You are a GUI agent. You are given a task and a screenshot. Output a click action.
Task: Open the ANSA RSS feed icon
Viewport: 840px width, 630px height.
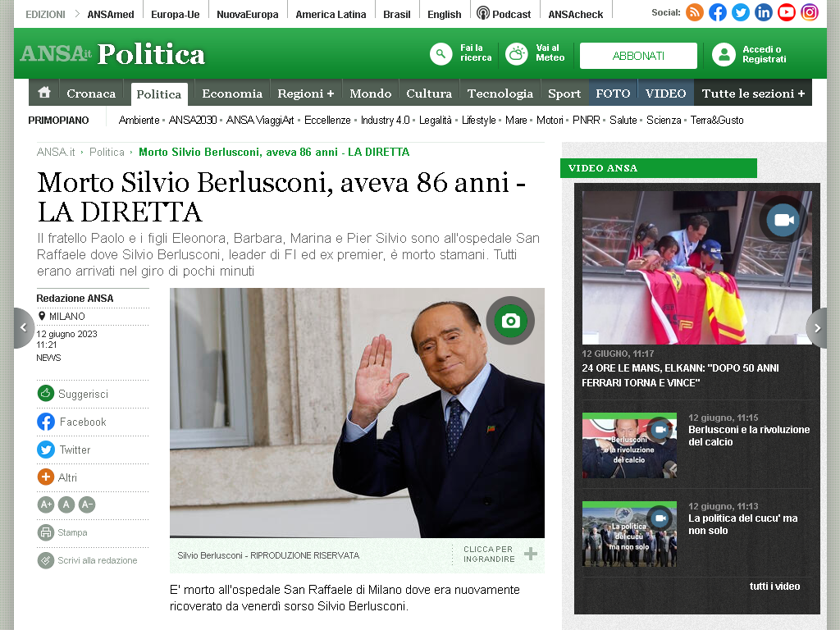pos(695,12)
